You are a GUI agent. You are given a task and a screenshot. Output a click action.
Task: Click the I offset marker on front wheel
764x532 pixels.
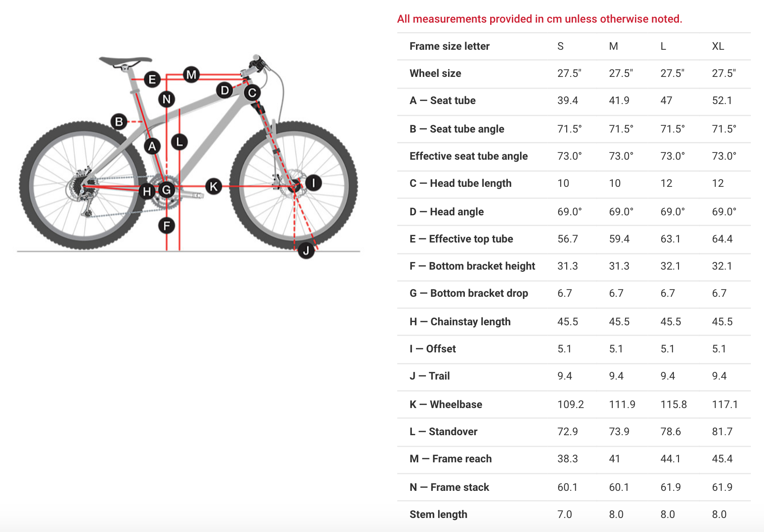click(313, 183)
